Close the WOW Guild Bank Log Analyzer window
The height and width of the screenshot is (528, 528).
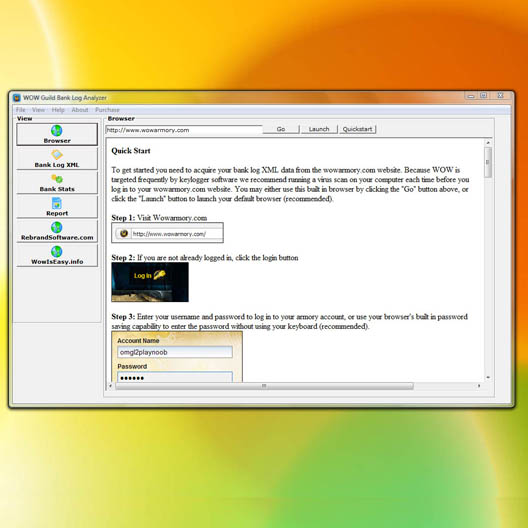[x=501, y=96]
